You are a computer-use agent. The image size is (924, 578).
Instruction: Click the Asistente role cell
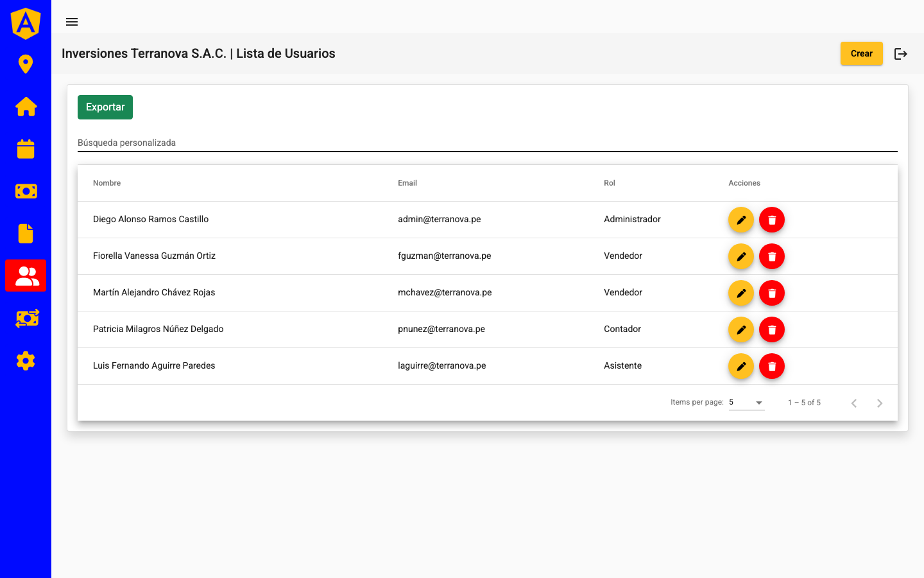click(623, 366)
